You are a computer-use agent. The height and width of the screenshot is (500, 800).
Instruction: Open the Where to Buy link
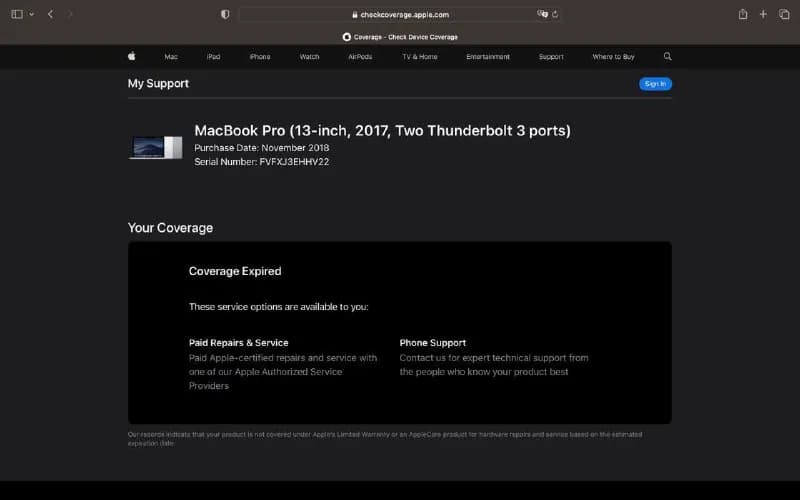(x=613, y=57)
